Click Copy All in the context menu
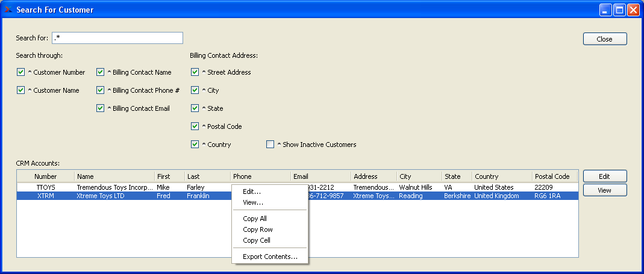 [255, 219]
